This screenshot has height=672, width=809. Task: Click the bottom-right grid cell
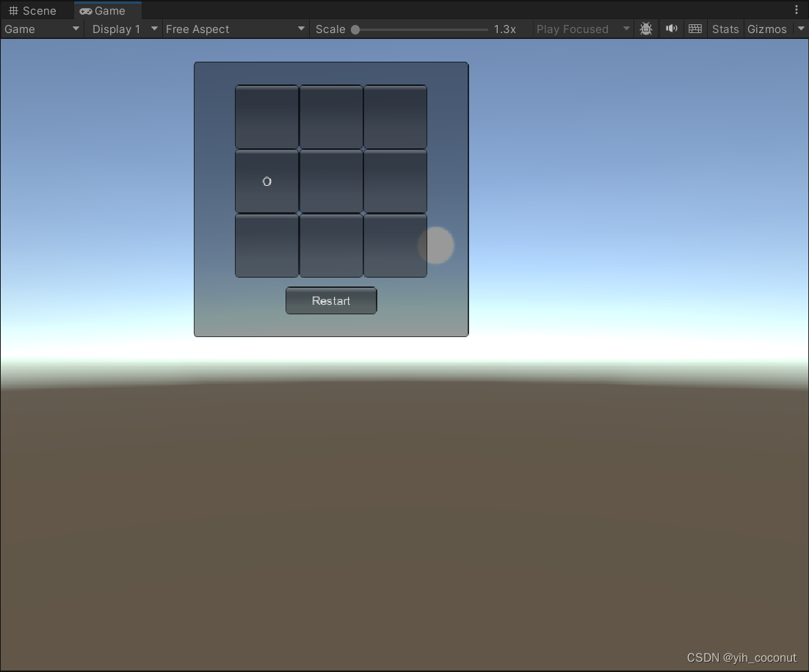coord(395,246)
